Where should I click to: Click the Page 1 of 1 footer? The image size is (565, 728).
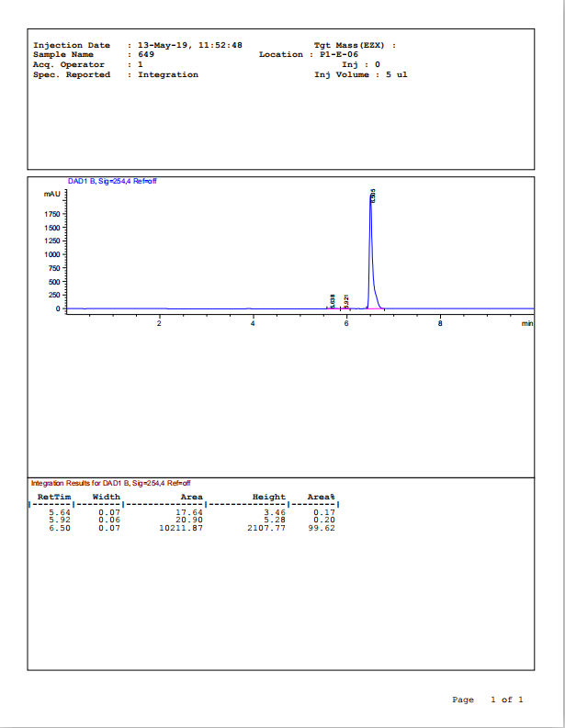488,700
